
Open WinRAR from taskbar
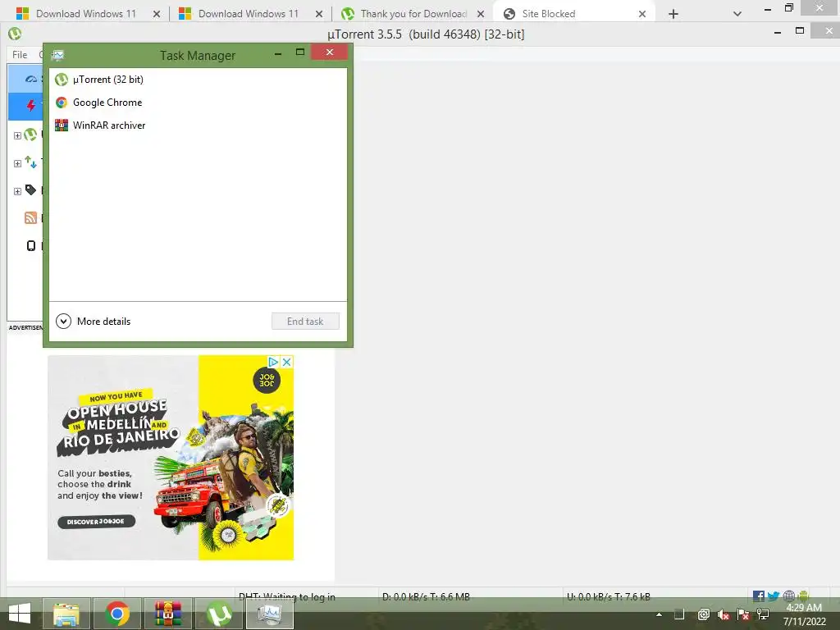[x=168, y=614]
